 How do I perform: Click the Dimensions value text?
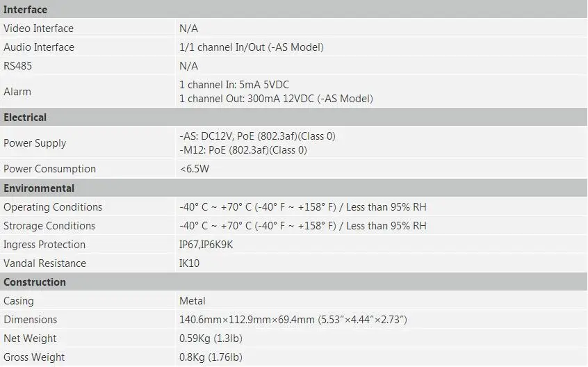[x=293, y=320]
